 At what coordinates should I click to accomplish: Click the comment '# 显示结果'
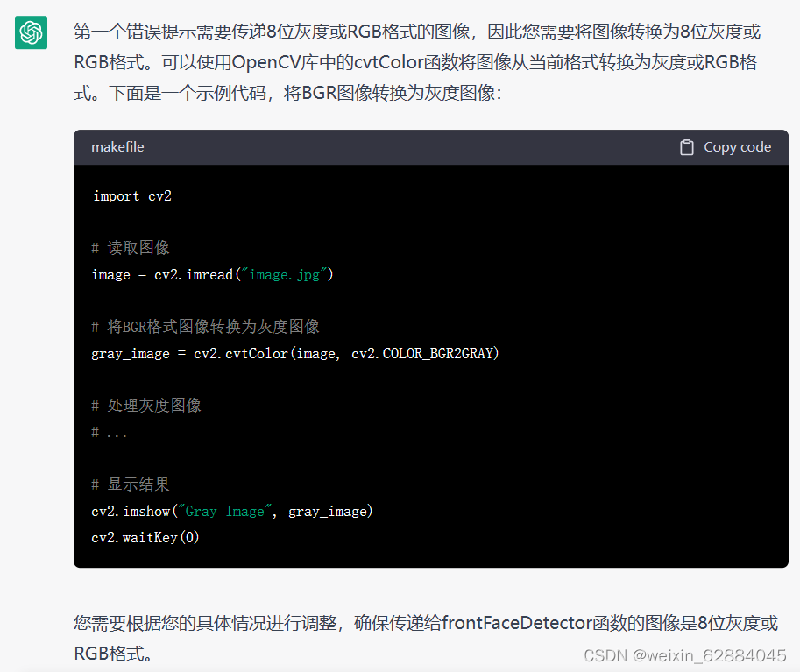[131, 485]
